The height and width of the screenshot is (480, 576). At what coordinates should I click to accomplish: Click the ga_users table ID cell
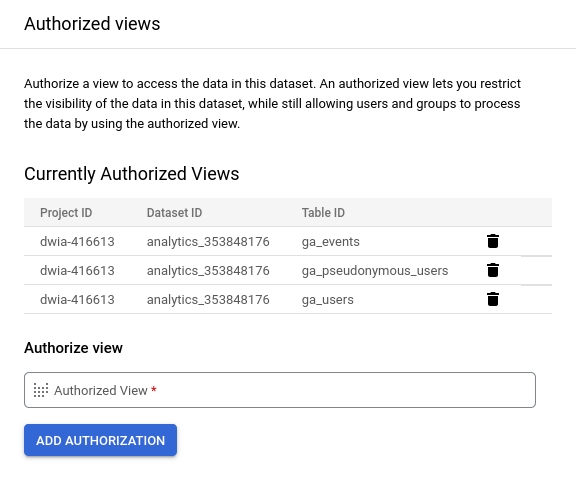(328, 300)
